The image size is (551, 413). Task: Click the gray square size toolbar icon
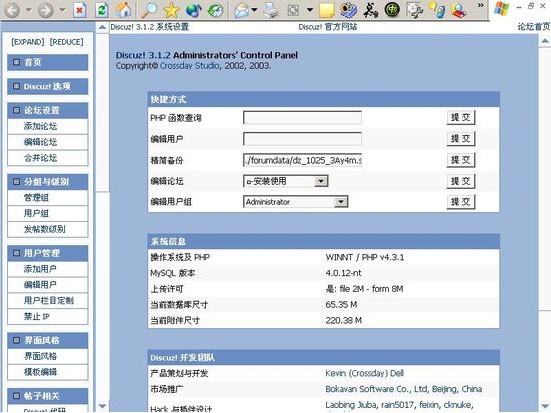[x=293, y=10]
